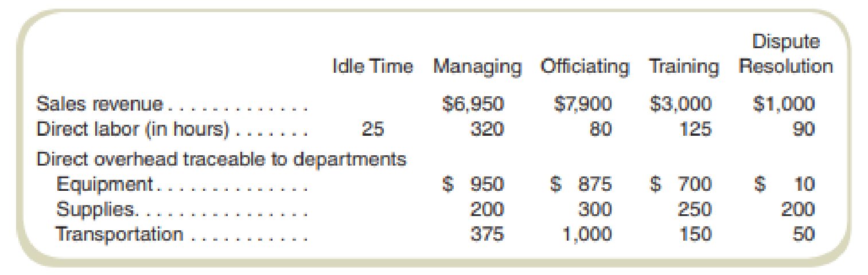Select the Training column header

tap(683, 68)
